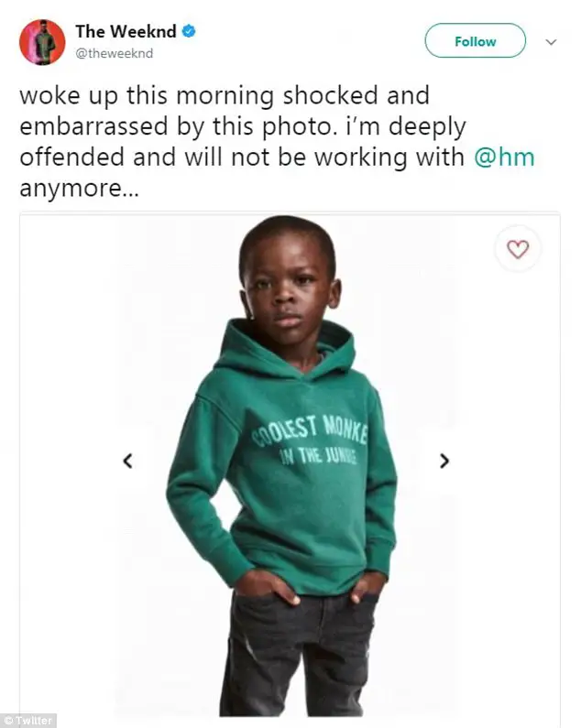The image size is (581, 728).
Task: Click The Weeknd display name
Action: point(126,31)
